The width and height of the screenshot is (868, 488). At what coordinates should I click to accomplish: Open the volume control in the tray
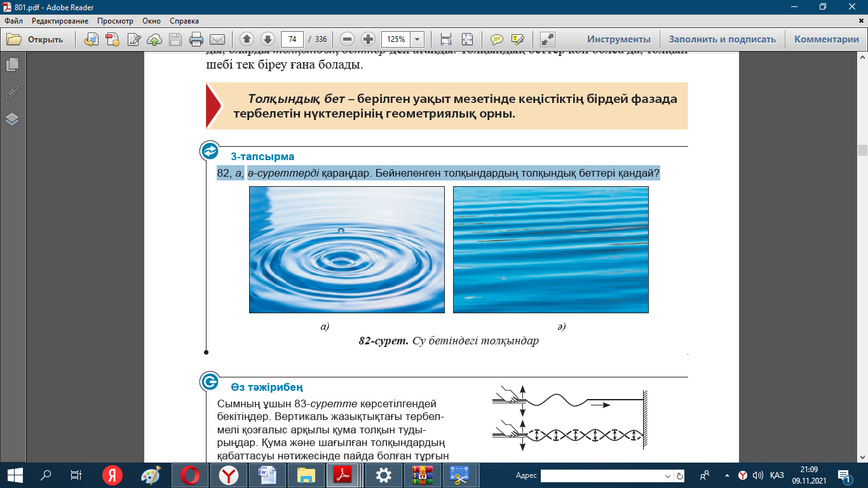[x=757, y=475]
